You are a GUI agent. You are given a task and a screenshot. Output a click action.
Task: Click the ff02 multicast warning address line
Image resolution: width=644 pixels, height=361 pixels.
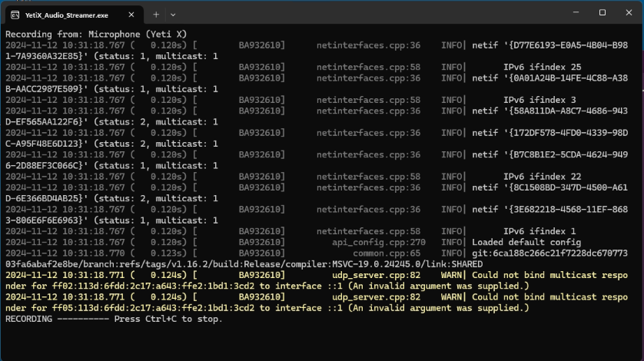click(267, 286)
